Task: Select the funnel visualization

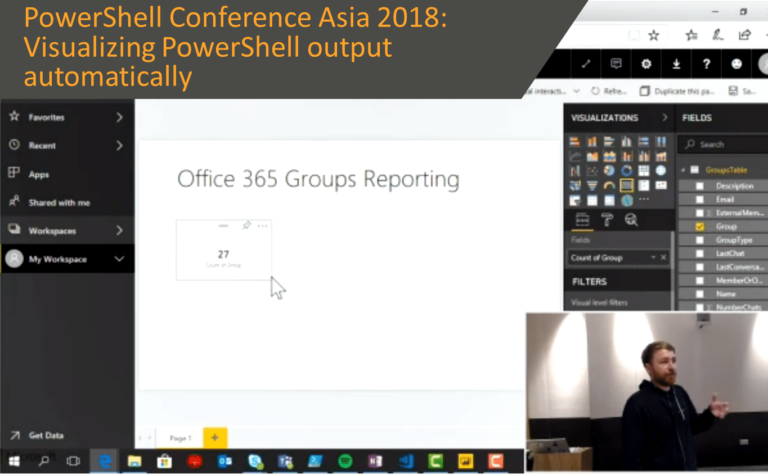Action: pos(592,186)
